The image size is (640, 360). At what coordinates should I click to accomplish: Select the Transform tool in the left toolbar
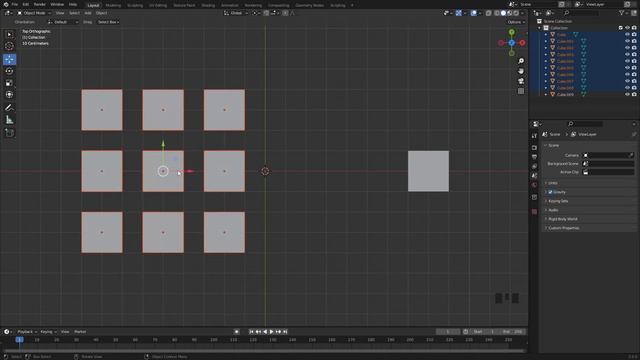(9, 95)
